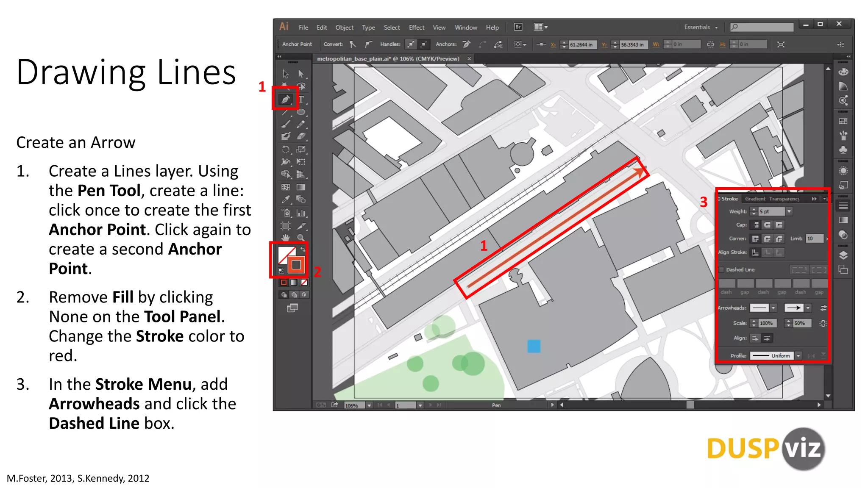The height and width of the screenshot is (488, 868).
Task: Collapse Stroke panel with double arrows
Action: 814,199
